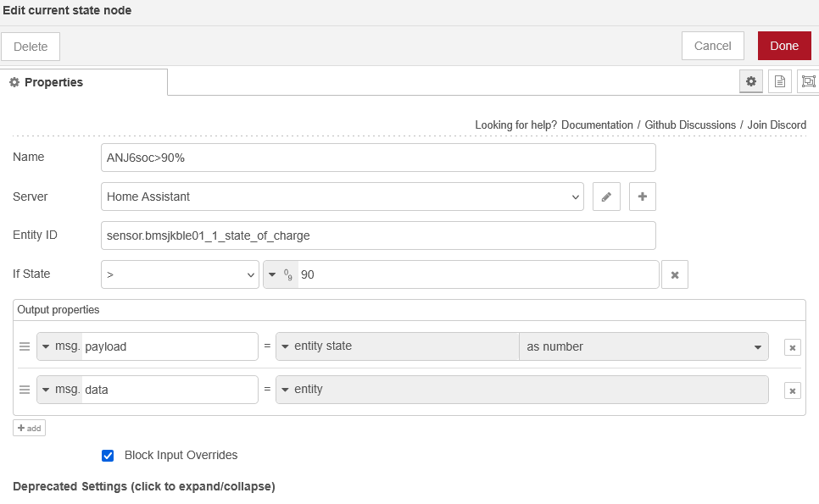
Task: Edit Home Assistant server with pencil icon
Action: (606, 197)
